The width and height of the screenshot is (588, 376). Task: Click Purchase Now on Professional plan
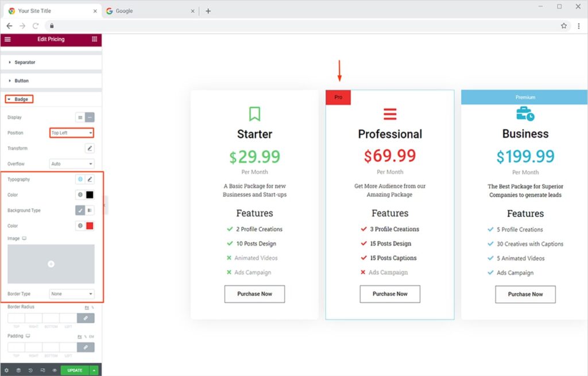point(390,294)
